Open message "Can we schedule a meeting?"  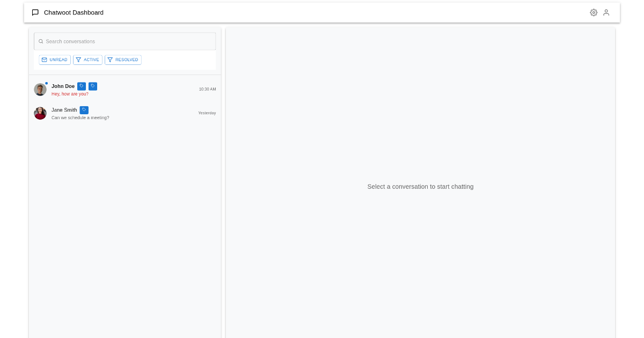[80, 117]
